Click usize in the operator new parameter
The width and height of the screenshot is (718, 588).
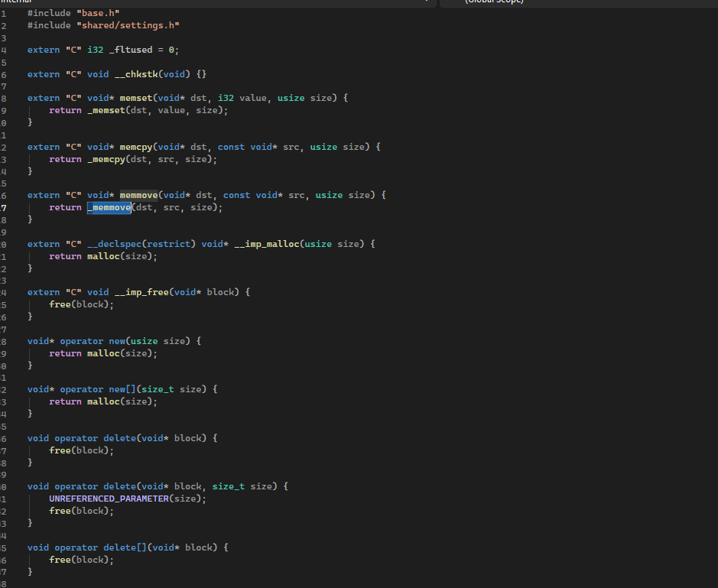click(145, 341)
